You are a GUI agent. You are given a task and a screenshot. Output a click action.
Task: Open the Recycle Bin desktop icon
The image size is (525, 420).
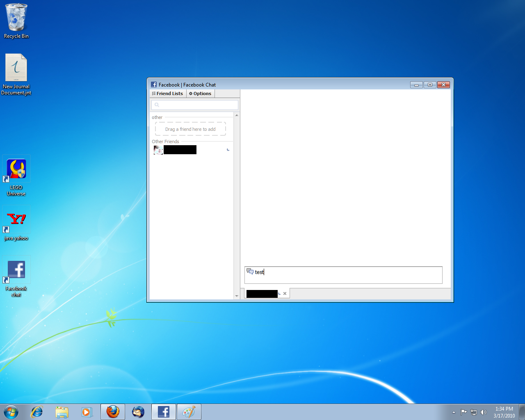tap(16, 21)
